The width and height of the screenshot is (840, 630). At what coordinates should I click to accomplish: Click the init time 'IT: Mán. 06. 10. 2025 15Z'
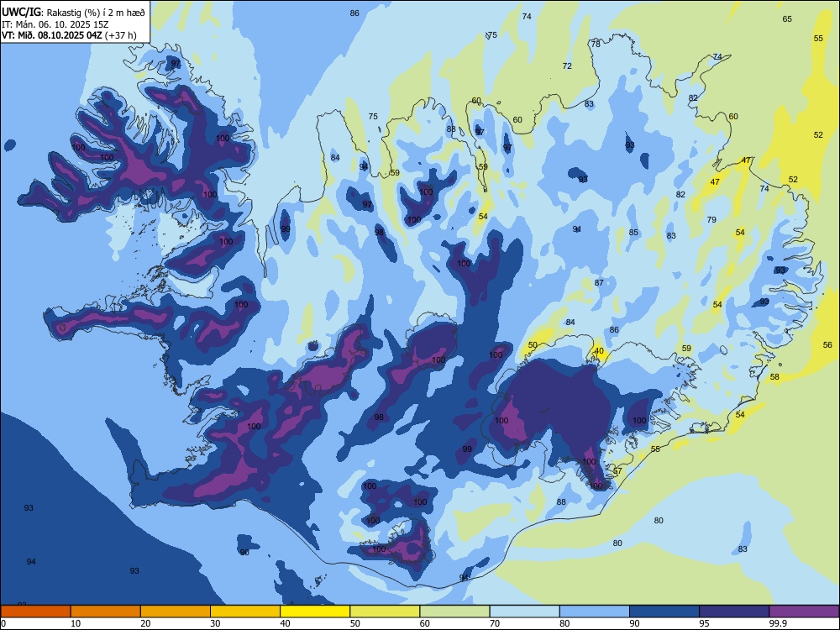pyautogui.click(x=55, y=24)
